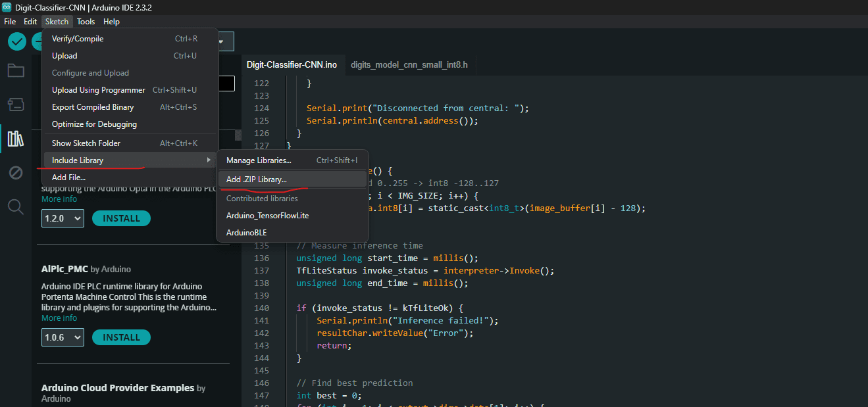
Task: Select the Library Manager books icon
Action: click(16, 139)
